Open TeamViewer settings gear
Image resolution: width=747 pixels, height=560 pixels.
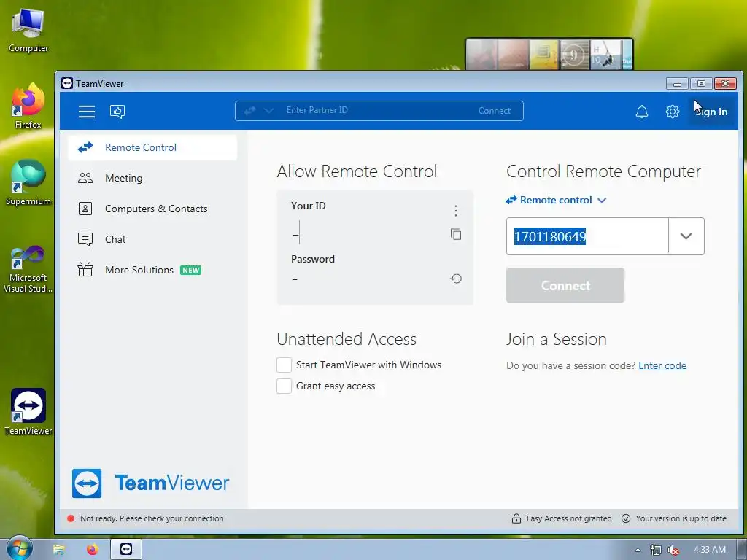tap(672, 112)
